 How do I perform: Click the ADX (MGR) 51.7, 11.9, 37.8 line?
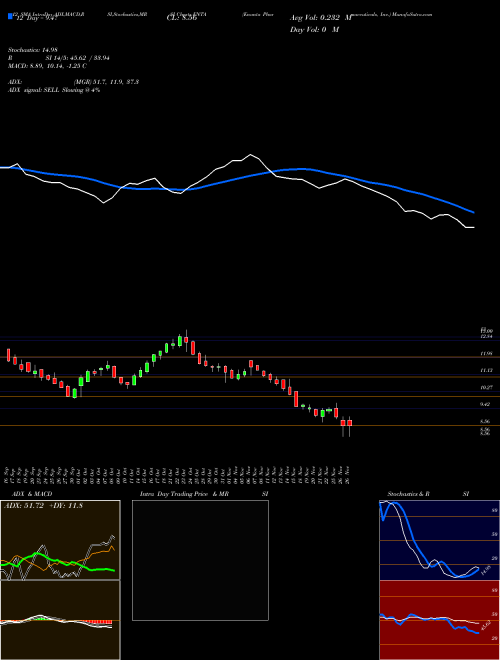[x=73, y=82]
